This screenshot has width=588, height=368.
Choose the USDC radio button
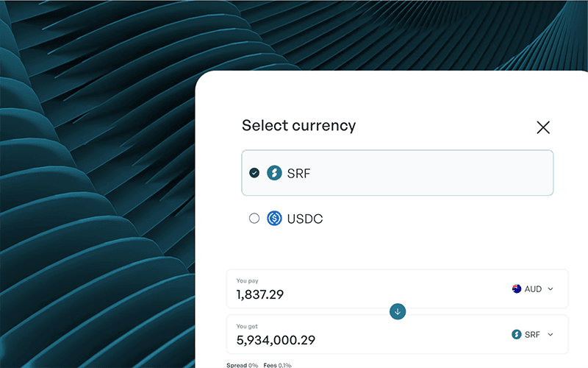click(x=254, y=218)
